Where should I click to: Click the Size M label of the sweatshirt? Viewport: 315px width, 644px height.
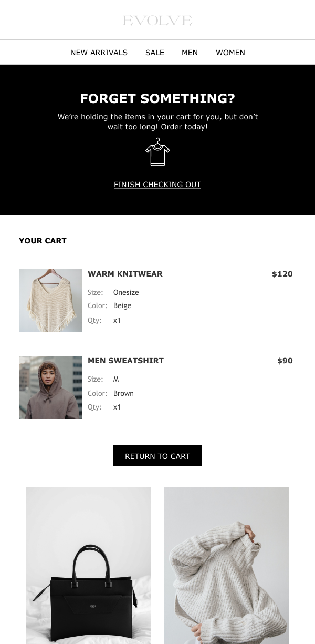(116, 379)
